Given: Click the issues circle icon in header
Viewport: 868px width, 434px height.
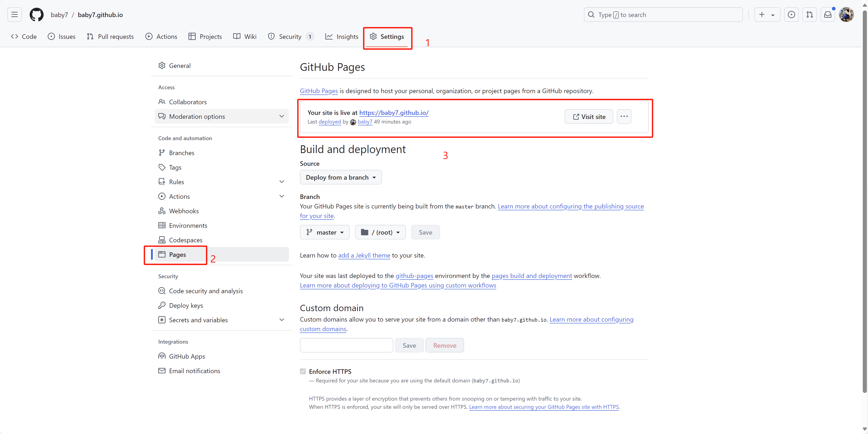Looking at the screenshot, I should coord(791,15).
